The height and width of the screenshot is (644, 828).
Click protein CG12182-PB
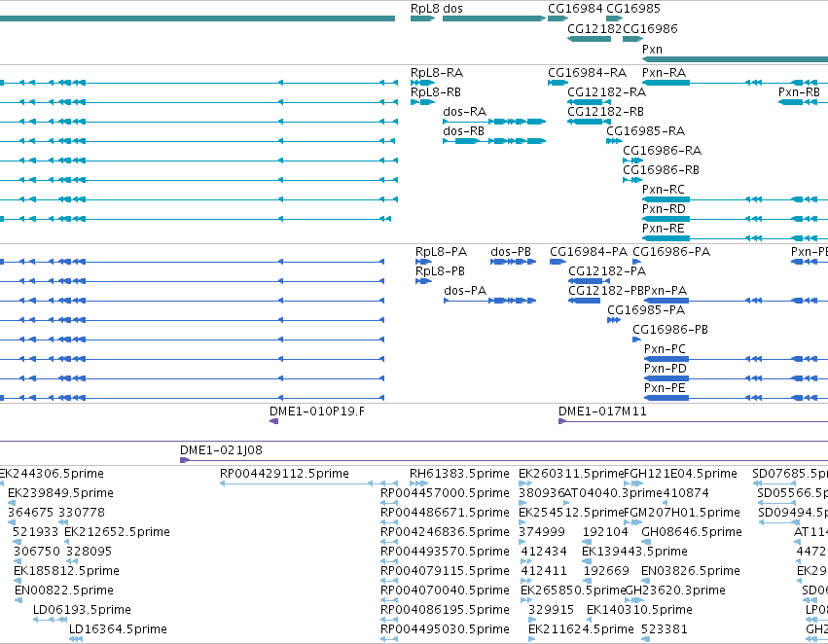coord(606,292)
